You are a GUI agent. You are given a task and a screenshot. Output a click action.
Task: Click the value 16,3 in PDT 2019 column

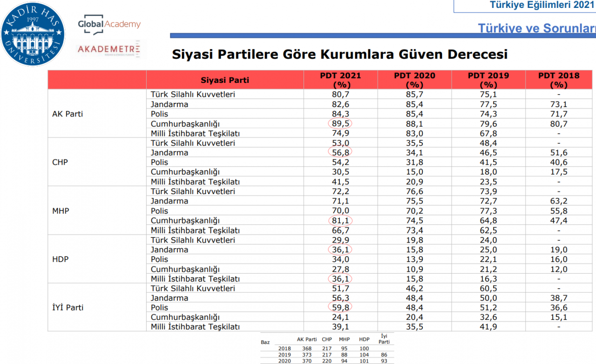(x=488, y=279)
